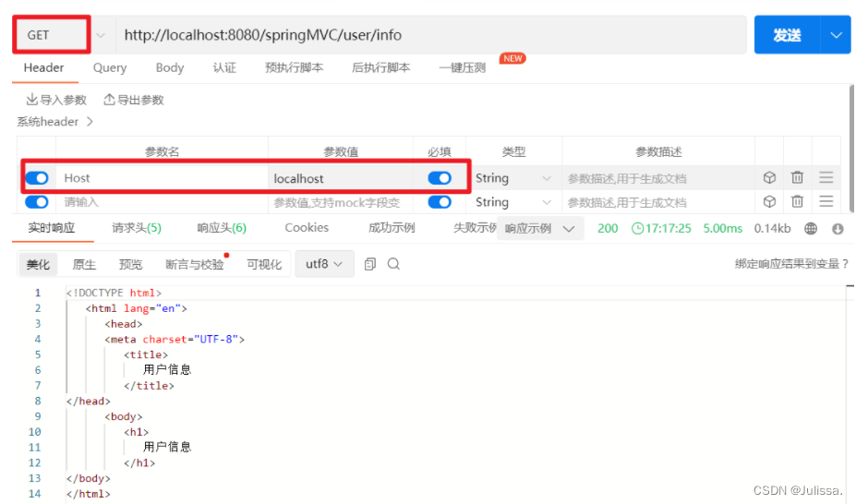The image size is (856, 504).
Task: Switch response view to 美化
Action: click(x=38, y=265)
